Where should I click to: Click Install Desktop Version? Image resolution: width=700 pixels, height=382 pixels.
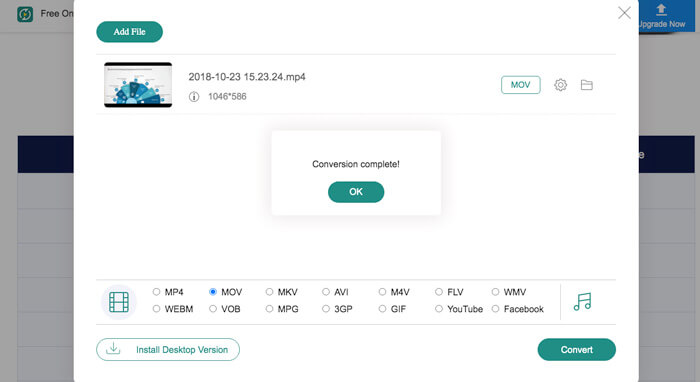point(168,349)
